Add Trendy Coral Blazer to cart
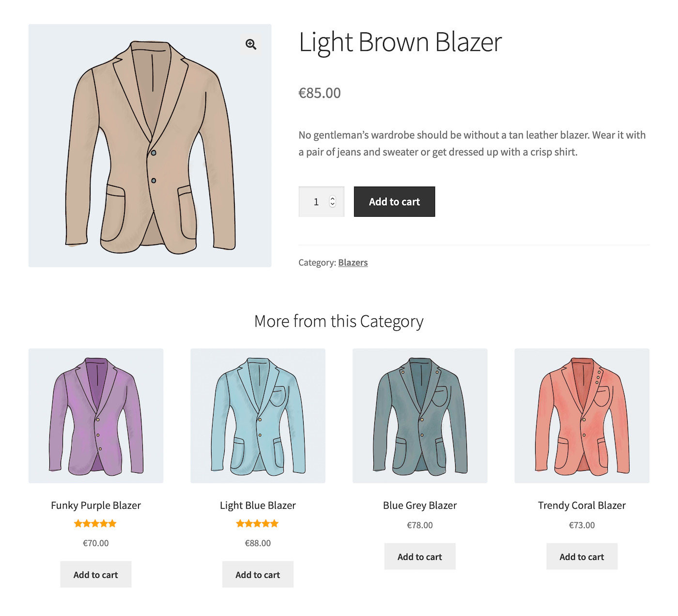The image size is (678, 616). 582,557
